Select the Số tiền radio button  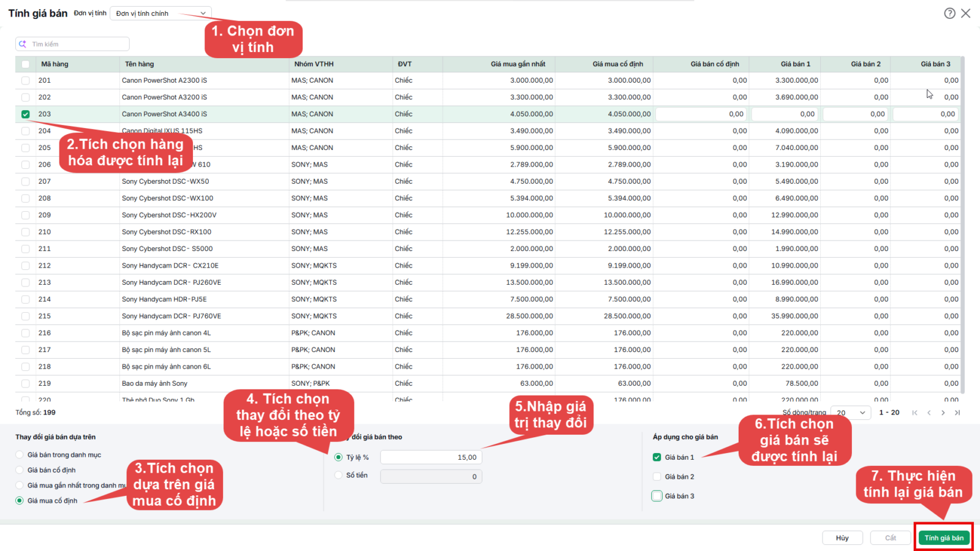(x=338, y=475)
